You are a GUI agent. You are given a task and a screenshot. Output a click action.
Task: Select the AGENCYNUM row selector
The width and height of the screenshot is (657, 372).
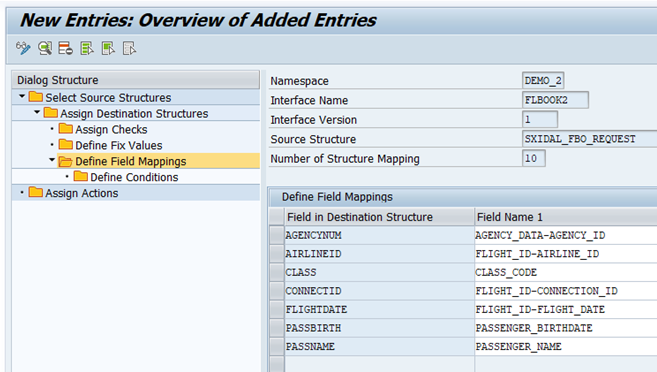click(x=277, y=235)
